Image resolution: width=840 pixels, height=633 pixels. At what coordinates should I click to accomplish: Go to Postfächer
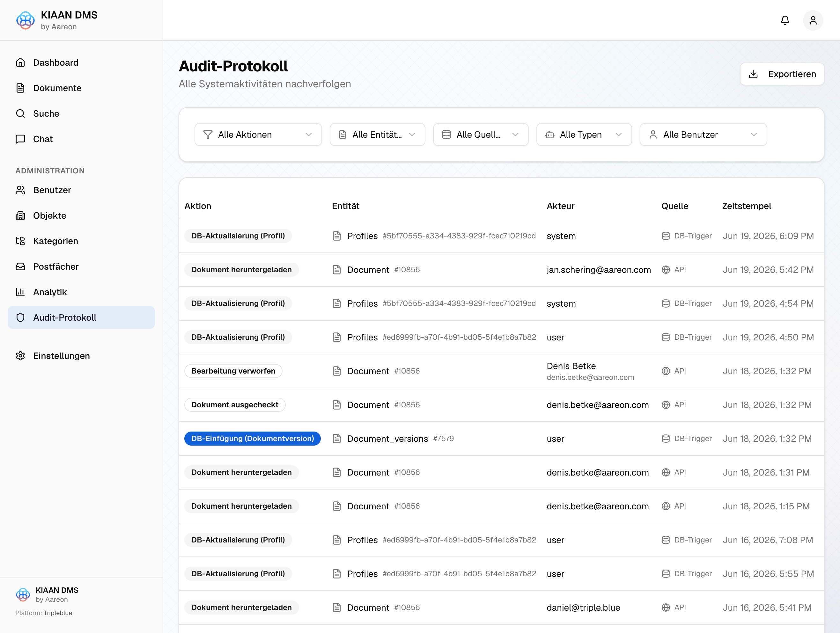tap(81, 266)
